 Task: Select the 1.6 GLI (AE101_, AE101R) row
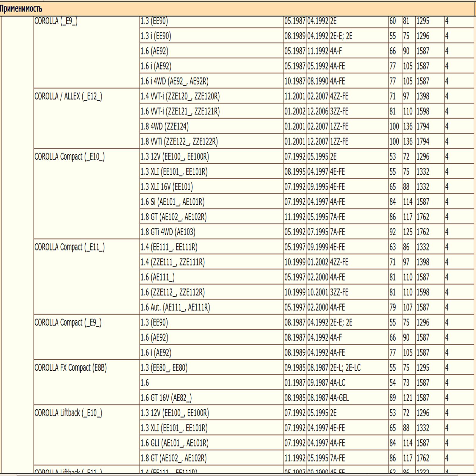coord(174,443)
